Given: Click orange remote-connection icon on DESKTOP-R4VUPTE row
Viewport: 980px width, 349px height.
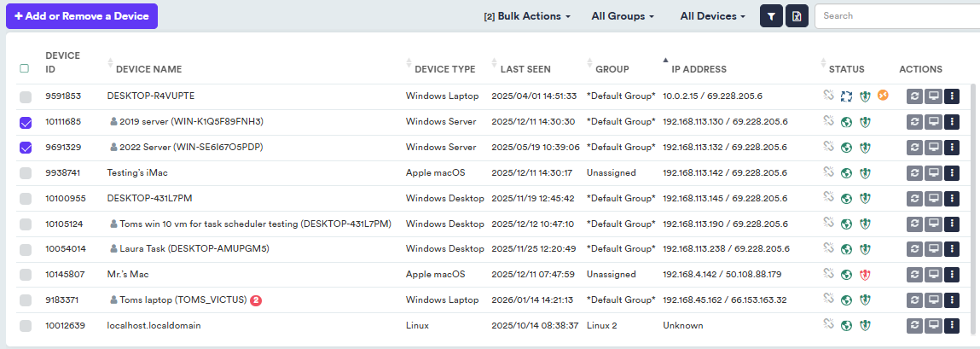Looking at the screenshot, I should click(883, 96).
